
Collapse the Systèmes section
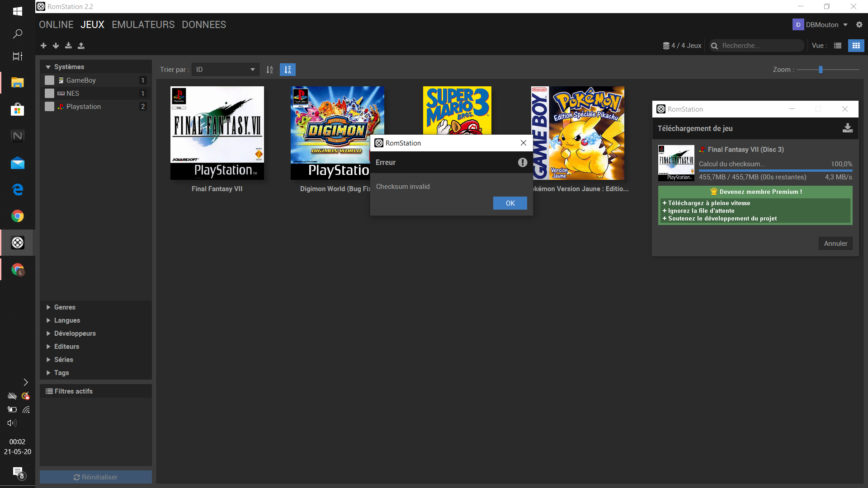[x=48, y=67]
